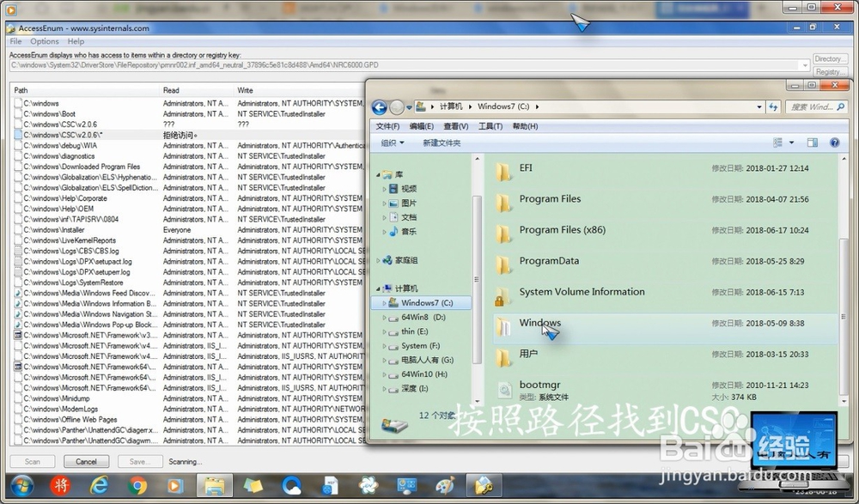
Task: Expand the 视频 library node
Action: 384,188
